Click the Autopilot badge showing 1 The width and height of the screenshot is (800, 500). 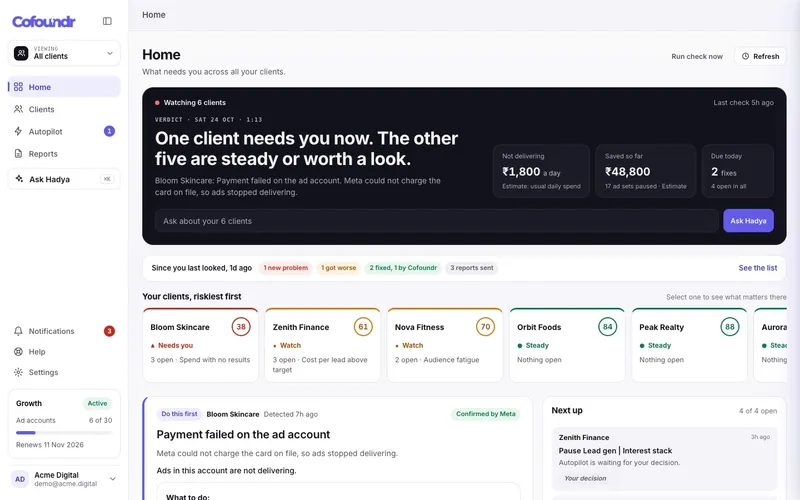[x=109, y=131]
